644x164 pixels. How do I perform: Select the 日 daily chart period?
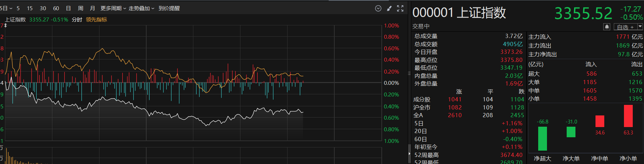click(x=69, y=8)
